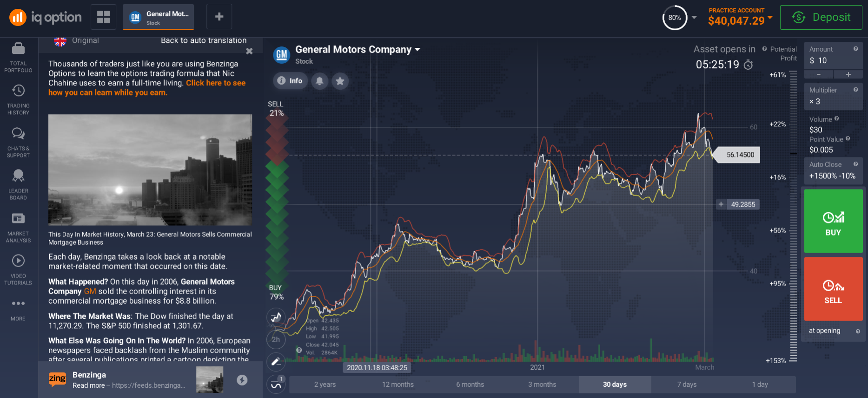Select the 2 years chart range
This screenshot has height=398, width=868.
(x=325, y=385)
